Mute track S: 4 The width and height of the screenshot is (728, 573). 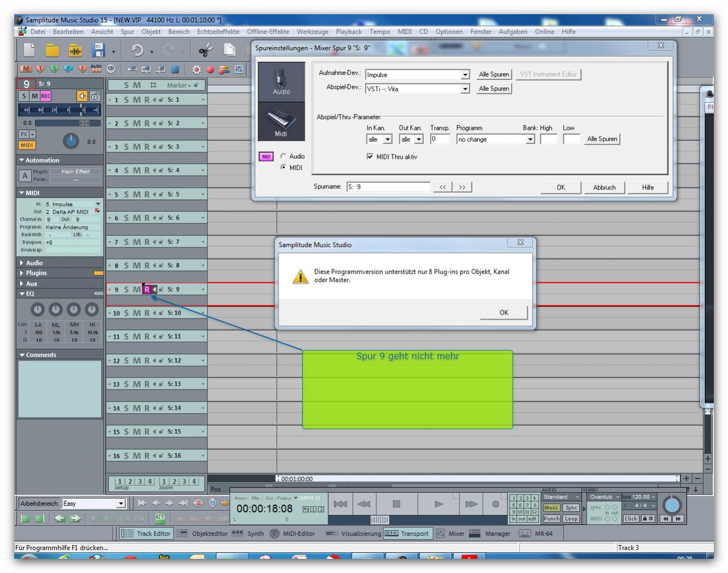pos(137,170)
